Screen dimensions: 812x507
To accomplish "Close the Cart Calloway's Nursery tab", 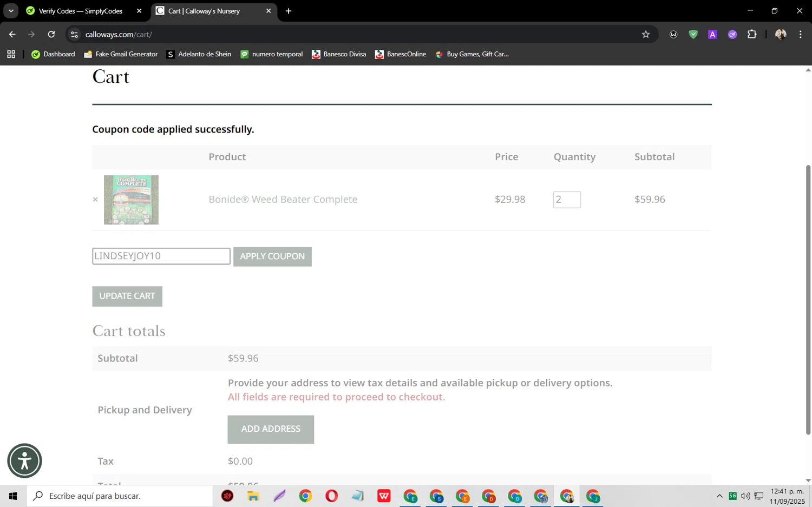I will click(269, 11).
